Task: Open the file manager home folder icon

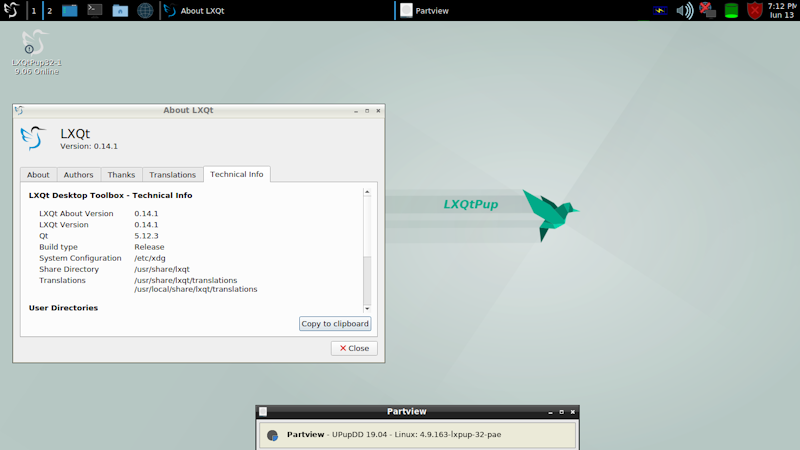Action: coord(120,10)
